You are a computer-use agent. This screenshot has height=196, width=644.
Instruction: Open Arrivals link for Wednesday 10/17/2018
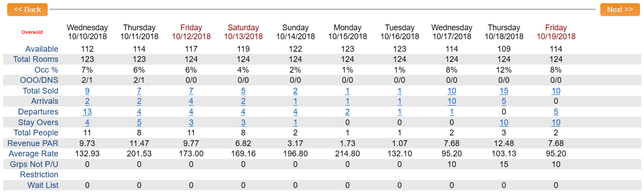pos(451,101)
